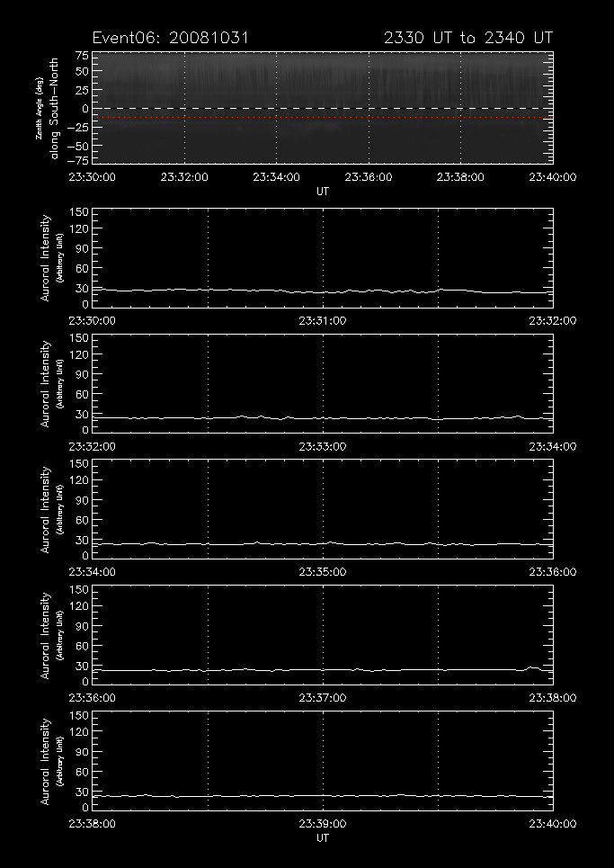Click "Auroral Intensity" label of 23:36–23:38 panel
The image size is (614, 868).
(46, 635)
